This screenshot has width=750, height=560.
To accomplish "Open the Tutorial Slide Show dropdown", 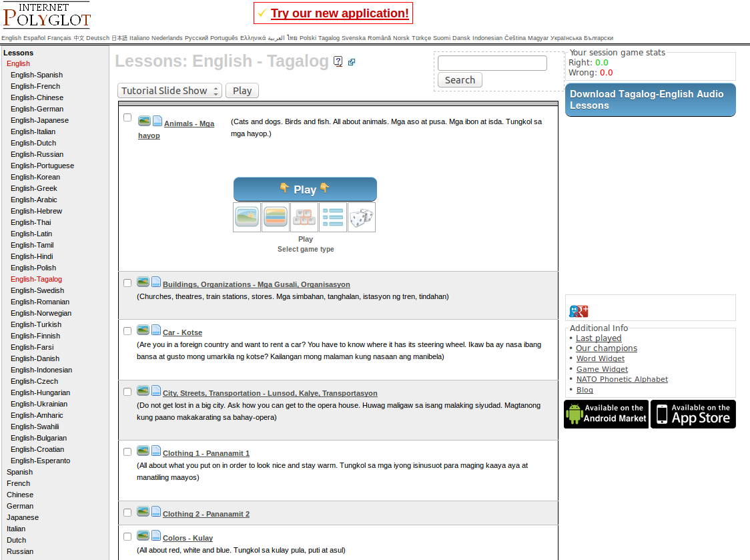I will pyautogui.click(x=169, y=91).
